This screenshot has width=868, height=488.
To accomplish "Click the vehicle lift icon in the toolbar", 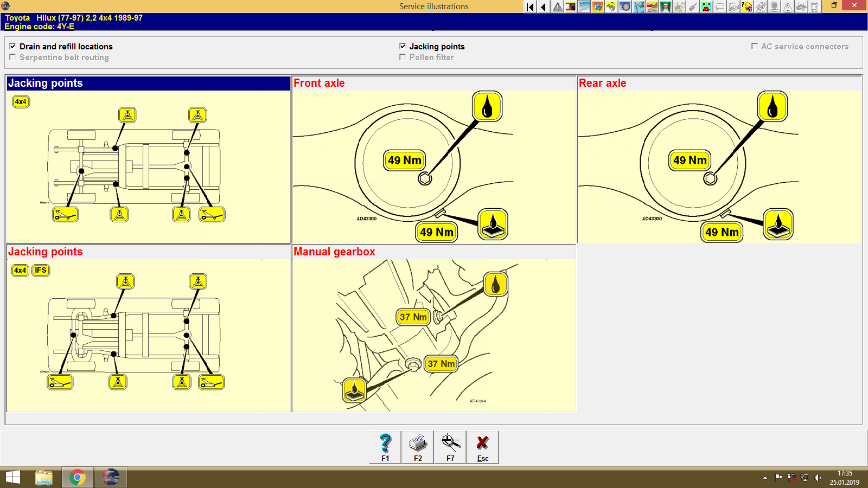I will point(665,7).
